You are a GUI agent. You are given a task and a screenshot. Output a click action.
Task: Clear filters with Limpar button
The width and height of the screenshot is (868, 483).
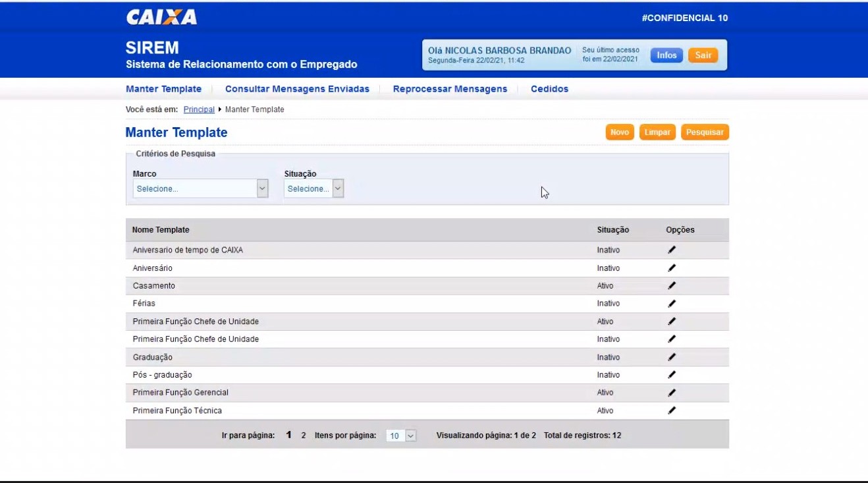pos(657,132)
